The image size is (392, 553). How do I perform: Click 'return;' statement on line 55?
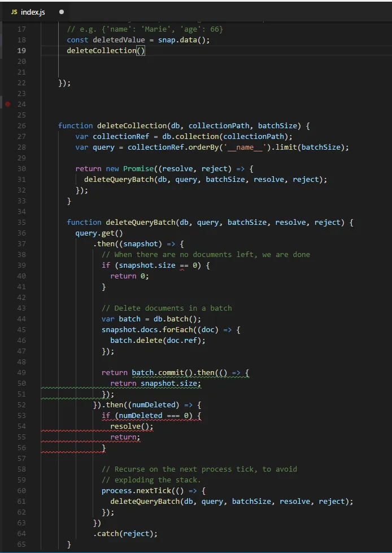click(x=125, y=437)
